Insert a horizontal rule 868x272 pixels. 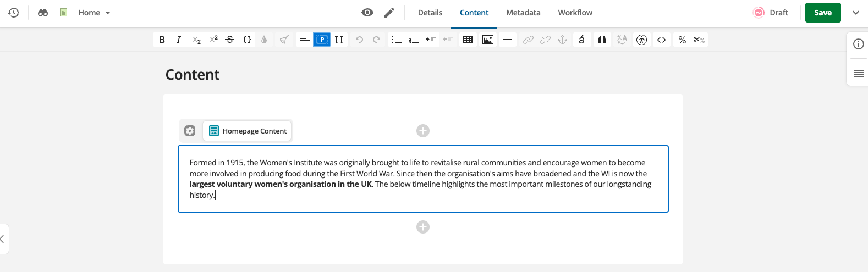pyautogui.click(x=508, y=40)
